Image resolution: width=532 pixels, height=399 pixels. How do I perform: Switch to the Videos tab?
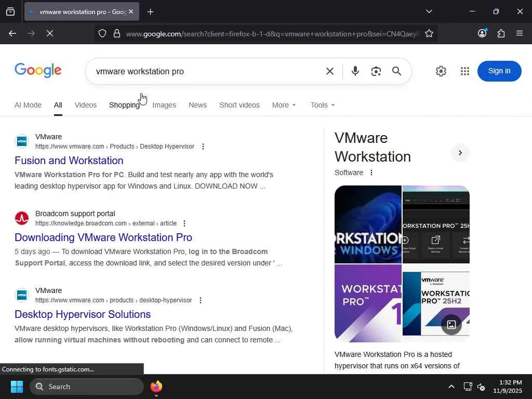pos(86,105)
